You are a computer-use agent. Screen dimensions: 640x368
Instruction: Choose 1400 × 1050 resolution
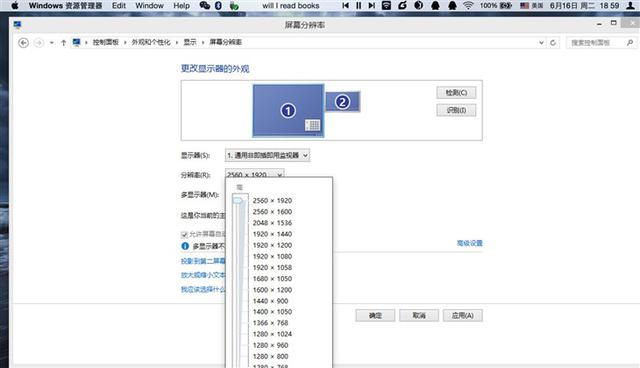272,312
